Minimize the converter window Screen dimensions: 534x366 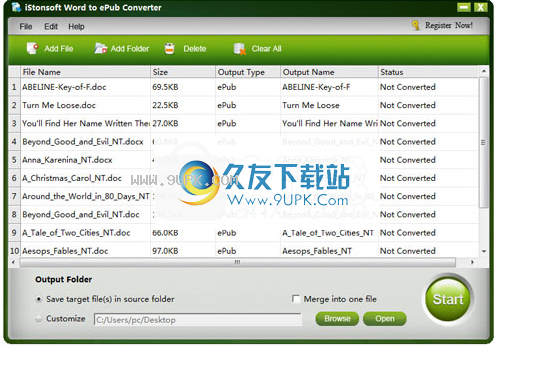464,7
